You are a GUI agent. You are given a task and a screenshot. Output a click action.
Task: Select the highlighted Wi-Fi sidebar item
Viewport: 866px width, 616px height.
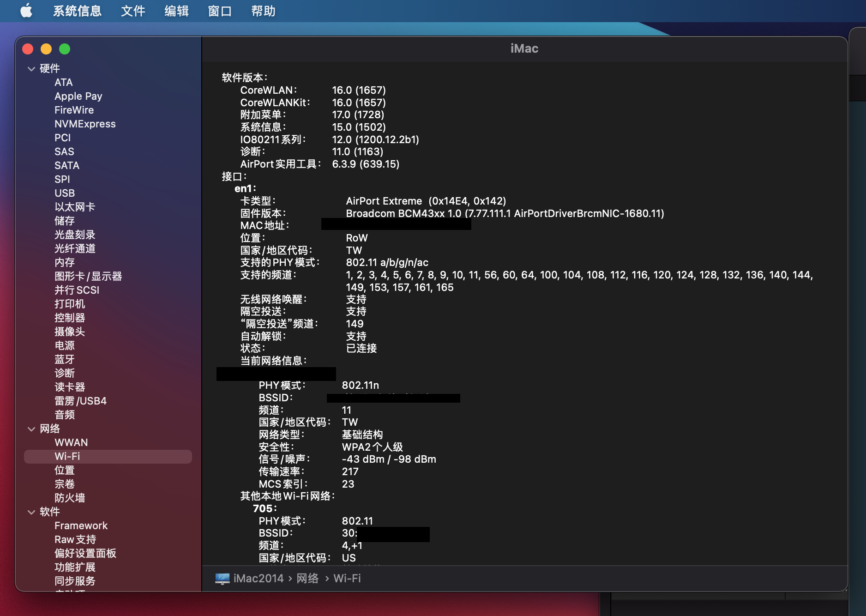coord(108,457)
